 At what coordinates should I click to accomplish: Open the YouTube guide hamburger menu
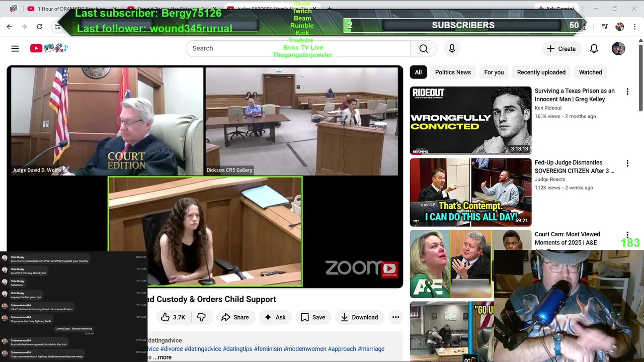[x=15, y=48]
